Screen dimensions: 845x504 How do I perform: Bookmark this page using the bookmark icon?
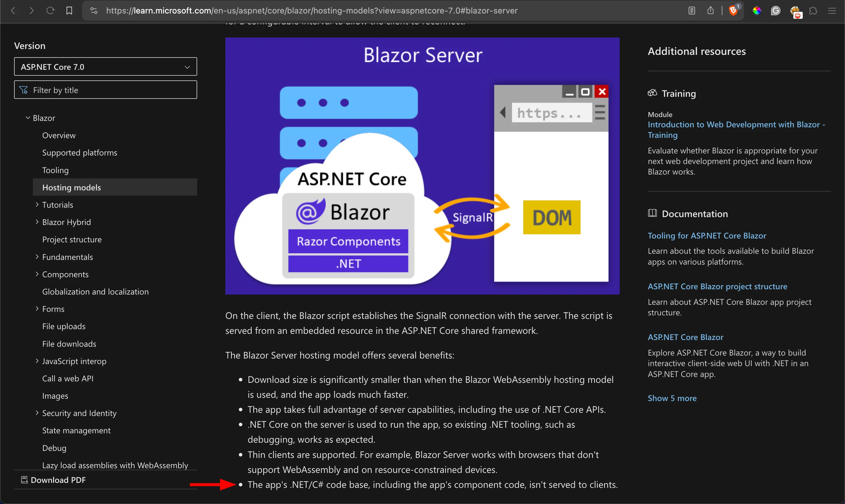(69, 11)
